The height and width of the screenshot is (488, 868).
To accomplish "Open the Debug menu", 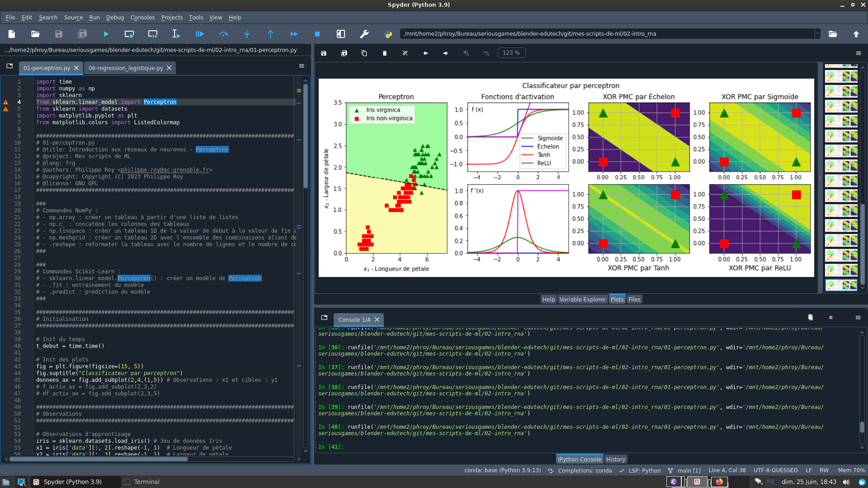I will click(115, 17).
